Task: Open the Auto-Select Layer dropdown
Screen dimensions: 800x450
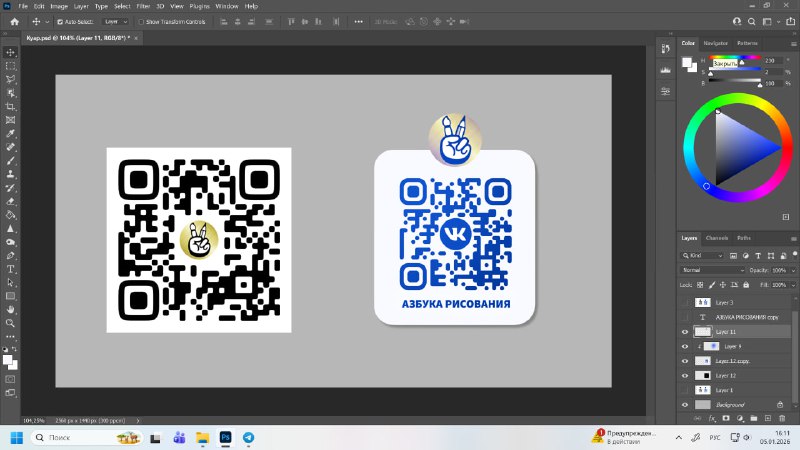Action: click(114, 21)
